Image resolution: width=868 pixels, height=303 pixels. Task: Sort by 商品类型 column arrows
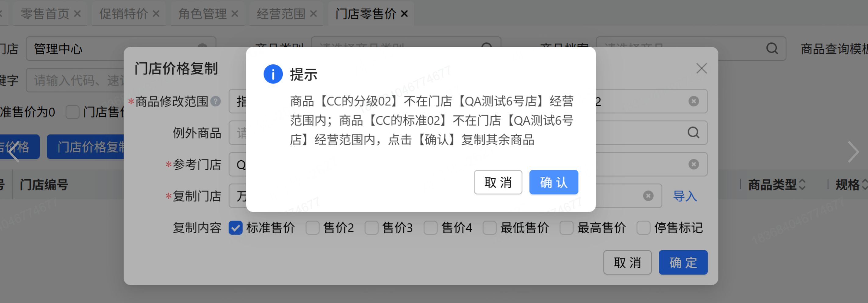pos(802,184)
